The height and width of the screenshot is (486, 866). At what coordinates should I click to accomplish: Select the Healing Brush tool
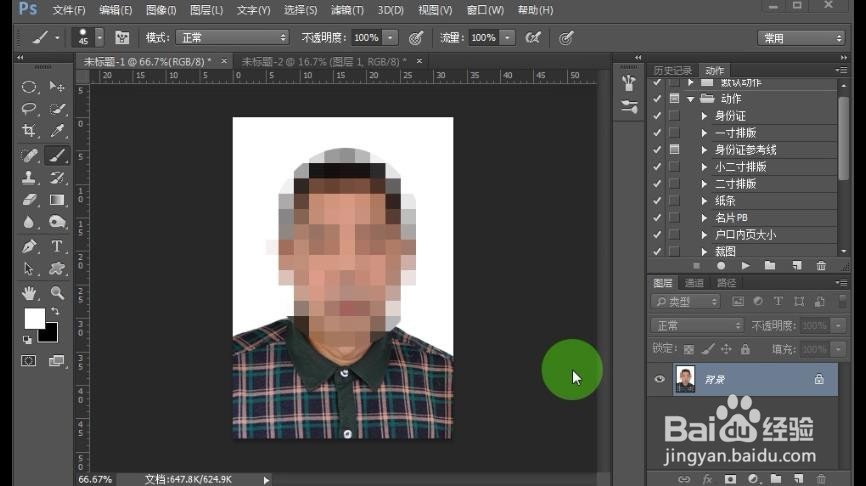coord(29,156)
